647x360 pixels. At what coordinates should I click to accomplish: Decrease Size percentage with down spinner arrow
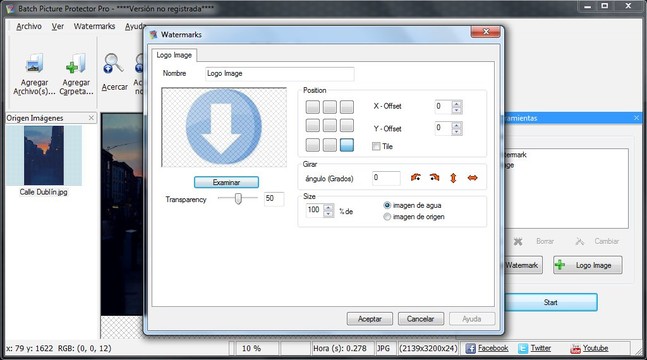(328, 214)
